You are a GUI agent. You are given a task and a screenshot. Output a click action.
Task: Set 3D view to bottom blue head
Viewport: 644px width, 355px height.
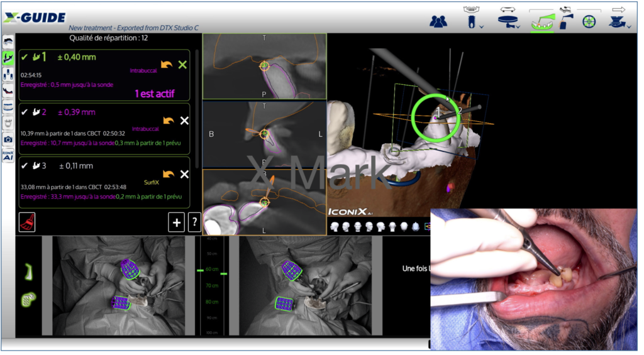point(416,227)
